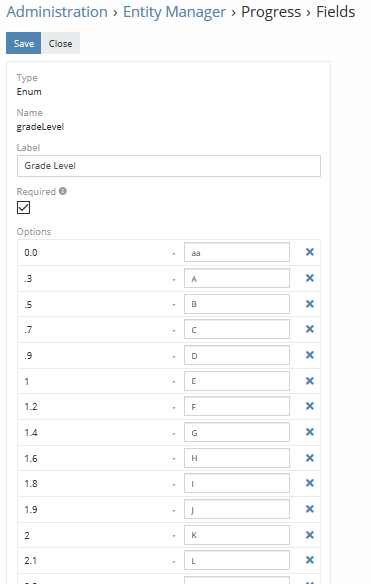371x584 pixels.
Task: Select the input containing letter J
Action: (237, 509)
